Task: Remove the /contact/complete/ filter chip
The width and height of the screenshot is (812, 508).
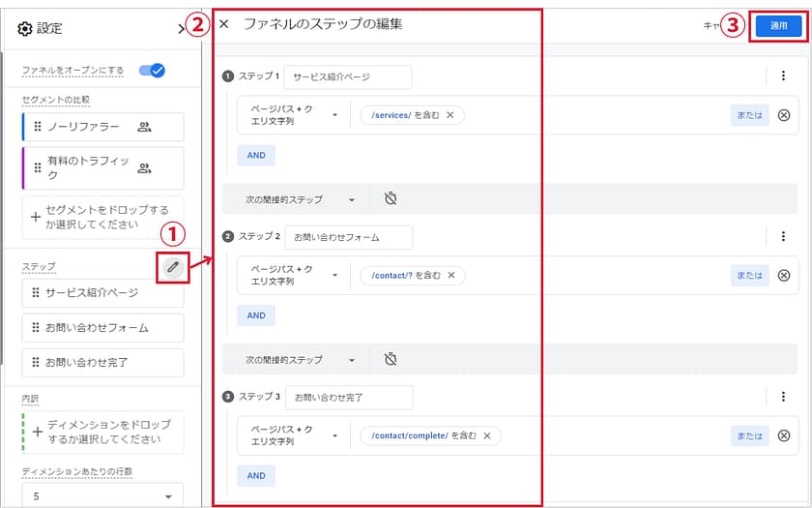Action: pos(487,435)
